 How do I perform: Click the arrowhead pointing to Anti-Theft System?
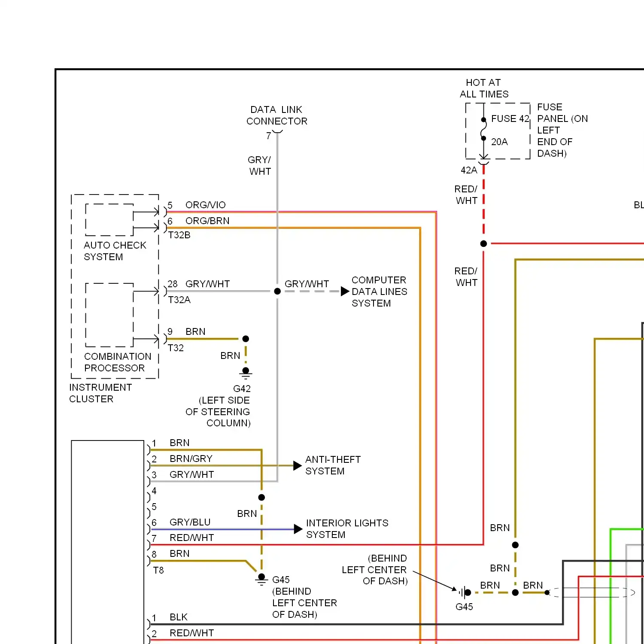point(298,465)
